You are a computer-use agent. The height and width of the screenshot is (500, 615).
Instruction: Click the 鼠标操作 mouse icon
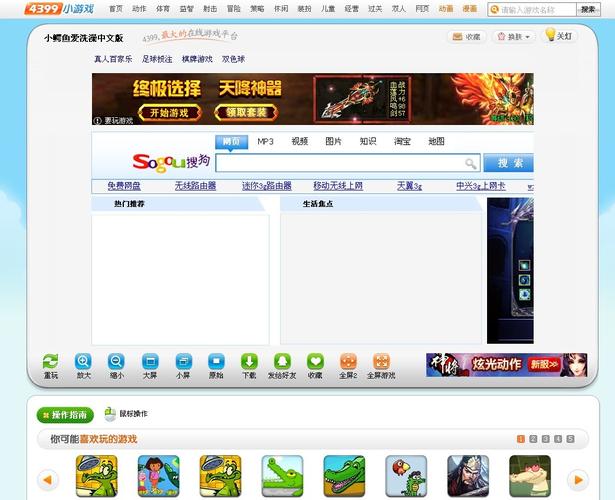point(111,414)
